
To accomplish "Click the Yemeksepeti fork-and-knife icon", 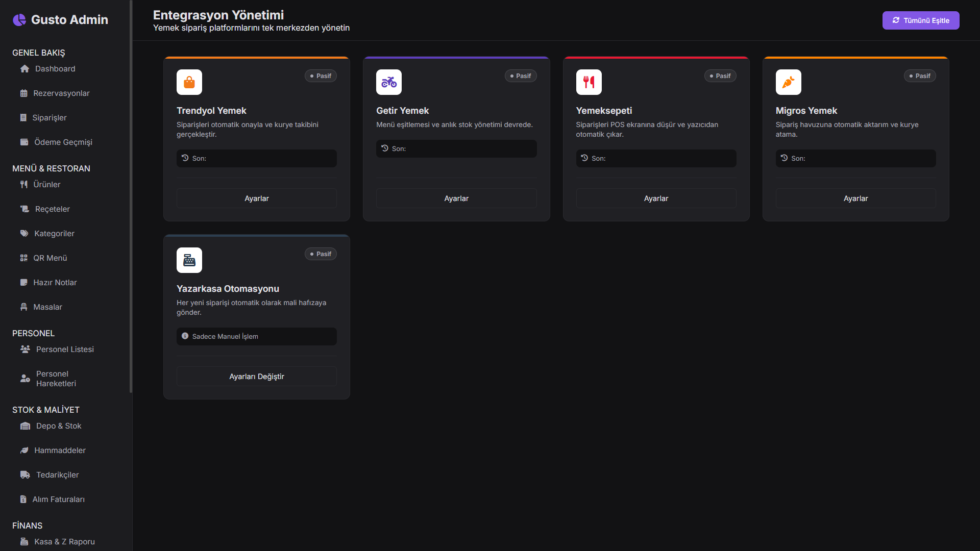I will [x=589, y=82].
